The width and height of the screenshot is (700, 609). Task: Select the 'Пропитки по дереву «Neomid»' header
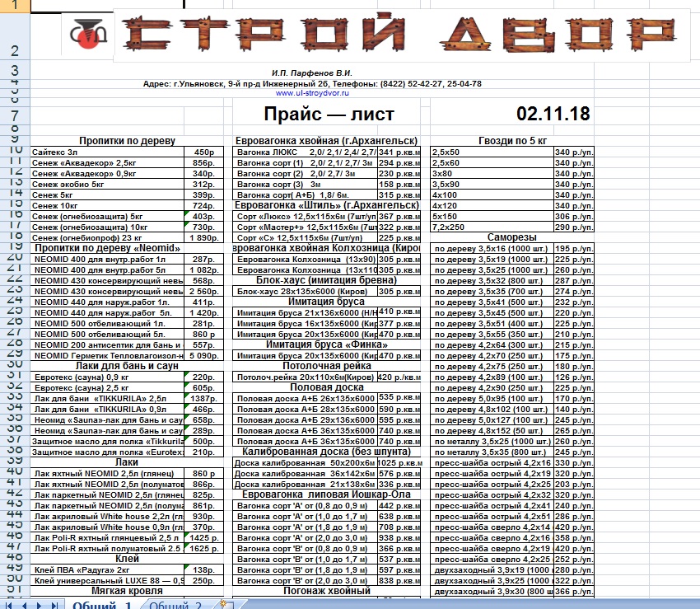108,248
